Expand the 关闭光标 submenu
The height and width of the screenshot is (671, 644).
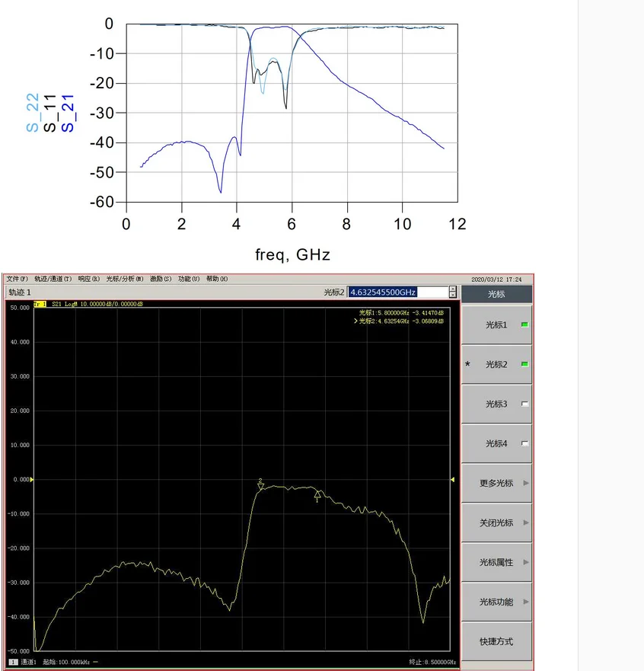click(496, 522)
